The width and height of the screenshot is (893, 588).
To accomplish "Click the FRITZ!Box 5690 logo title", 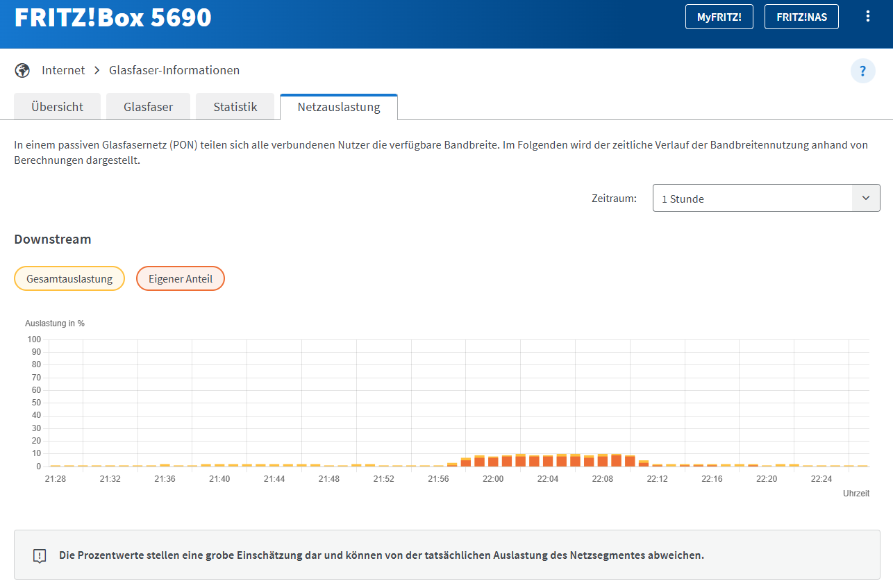I will click(x=112, y=17).
